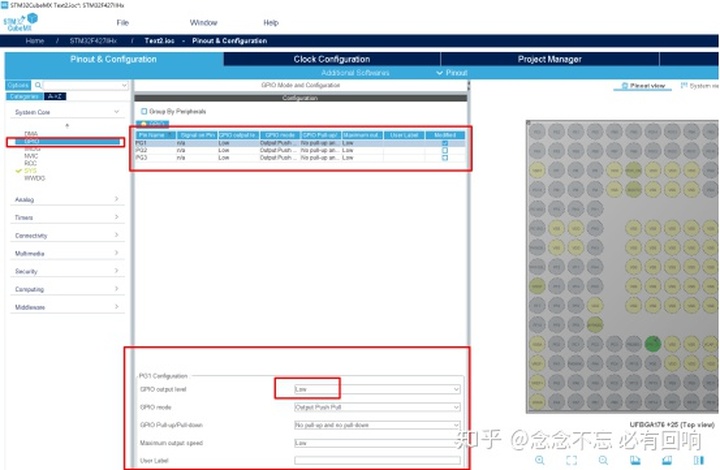Open the peripheral search combo box dropdown
The width and height of the screenshot is (720, 470).
pos(124,85)
